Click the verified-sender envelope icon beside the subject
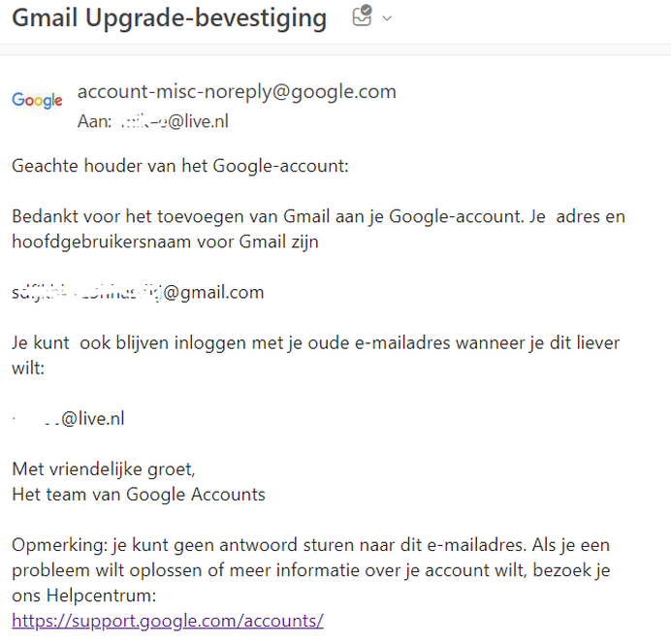 click(x=362, y=17)
